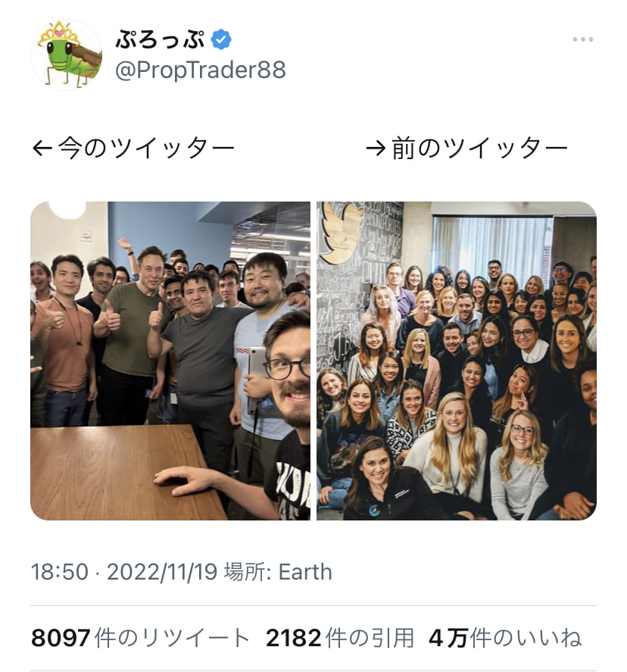
Task: Click the display name ぷろっぷ
Action: (x=160, y=39)
